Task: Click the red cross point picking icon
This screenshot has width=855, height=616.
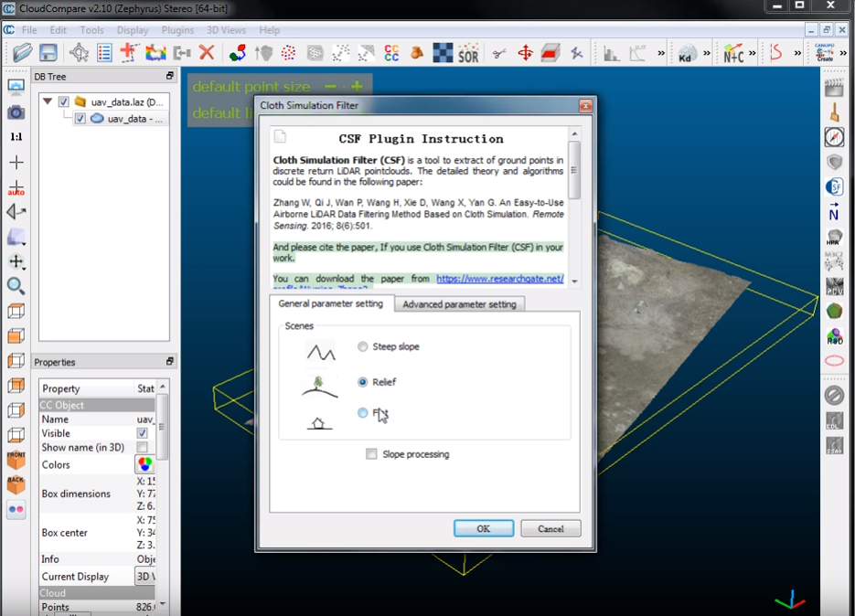Action: point(129,53)
